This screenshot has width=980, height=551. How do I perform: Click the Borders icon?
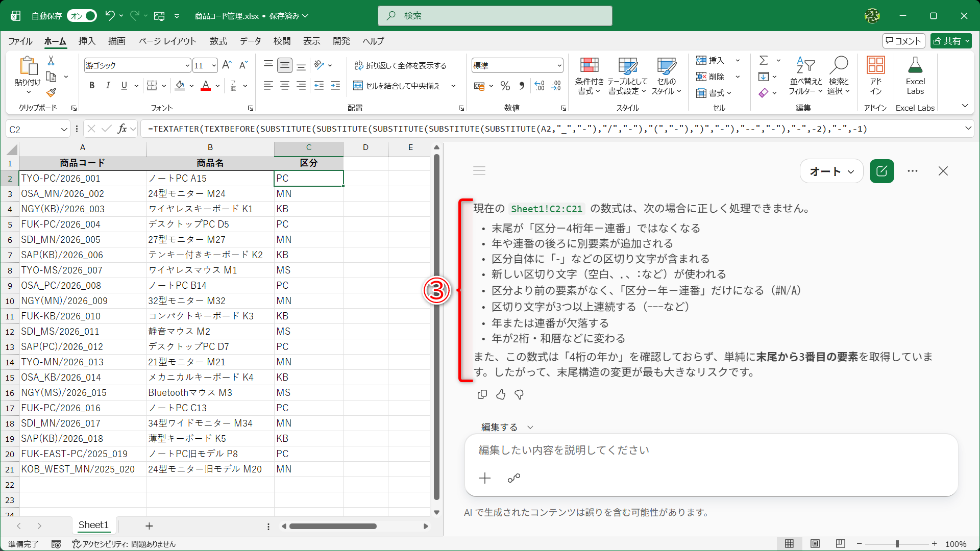point(152,86)
